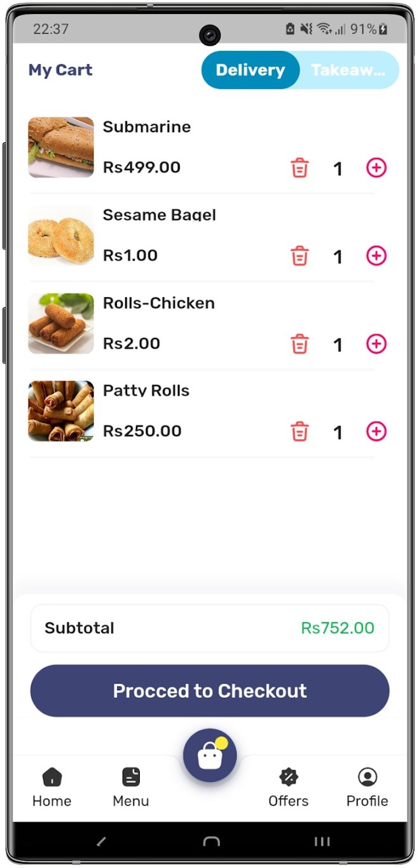The image size is (417, 868).
Task: Tap the Rolls-Chicken quantity number
Action: pyautogui.click(x=338, y=344)
